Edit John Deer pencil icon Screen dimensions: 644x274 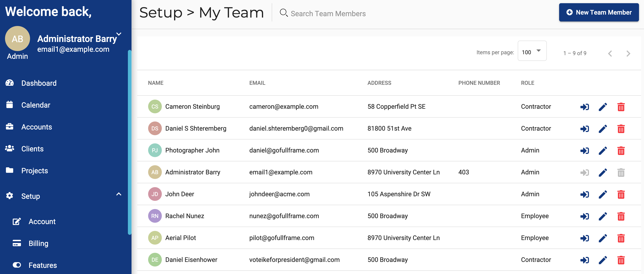tap(603, 194)
